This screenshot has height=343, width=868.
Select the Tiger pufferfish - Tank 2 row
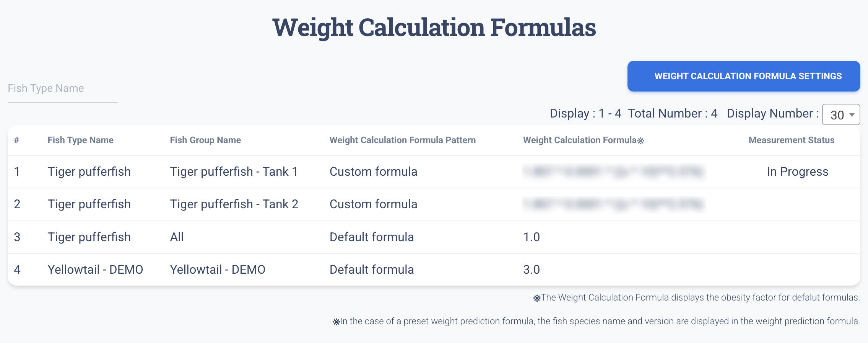[434, 204]
